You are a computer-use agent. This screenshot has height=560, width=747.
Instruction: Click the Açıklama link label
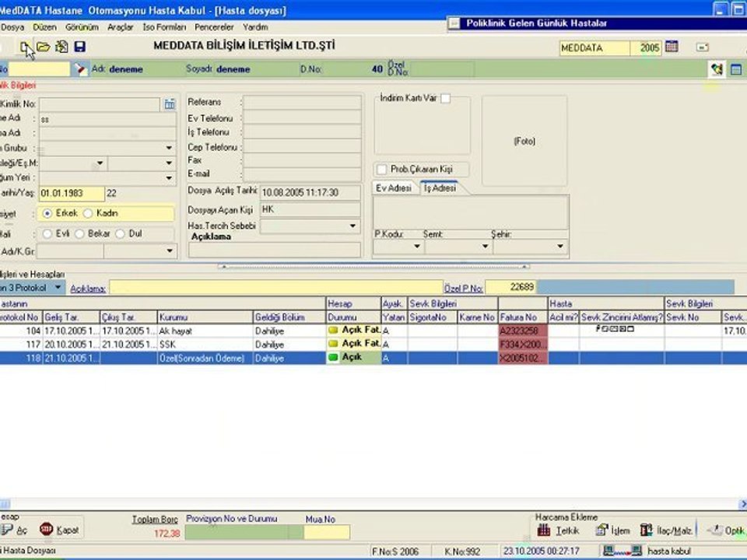pyautogui.click(x=88, y=289)
